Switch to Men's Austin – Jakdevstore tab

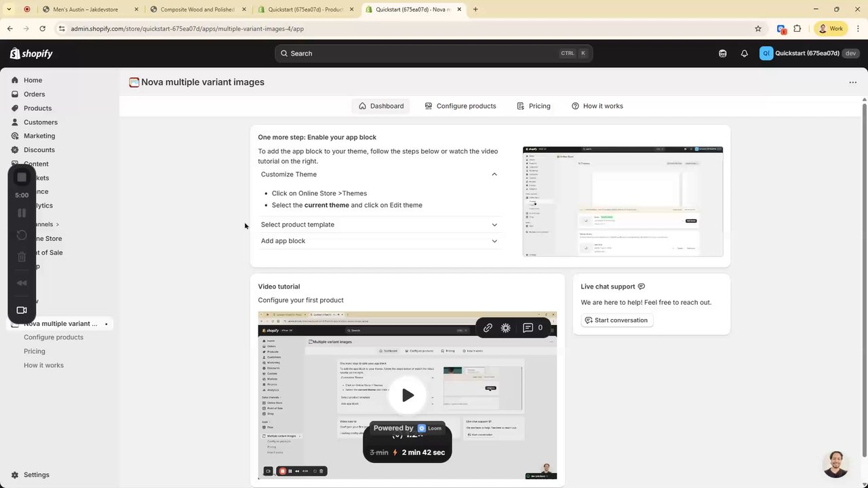(90, 10)
